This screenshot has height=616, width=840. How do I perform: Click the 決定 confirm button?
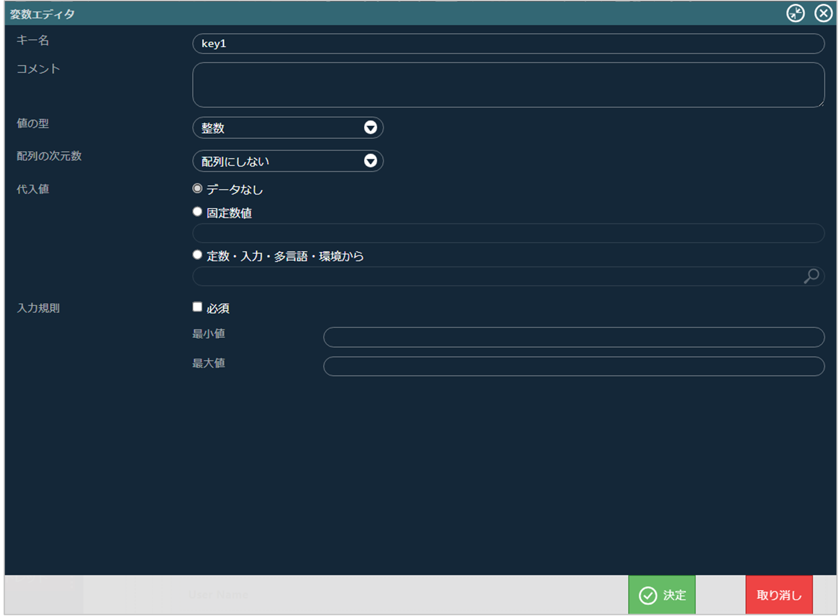coord(661,595)
